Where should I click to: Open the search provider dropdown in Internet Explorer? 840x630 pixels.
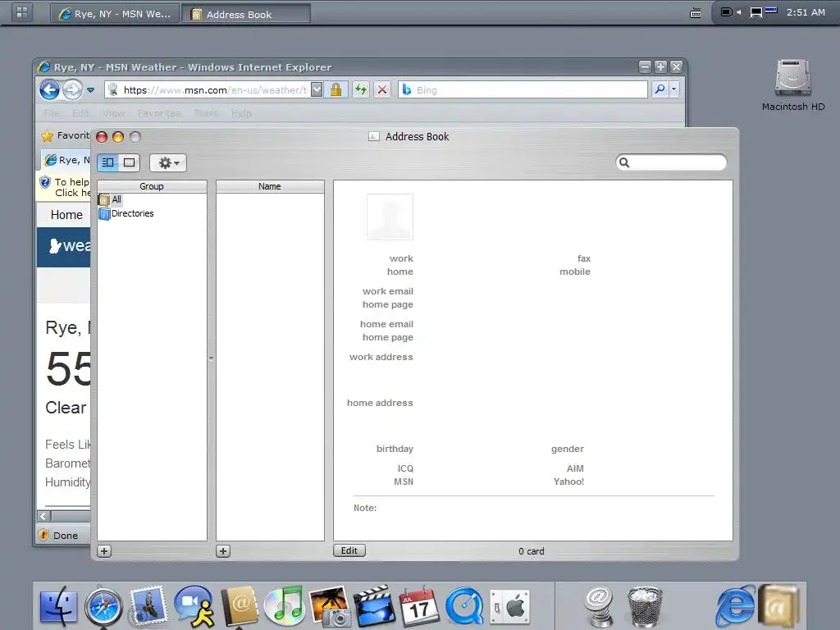tap(674, 89)
